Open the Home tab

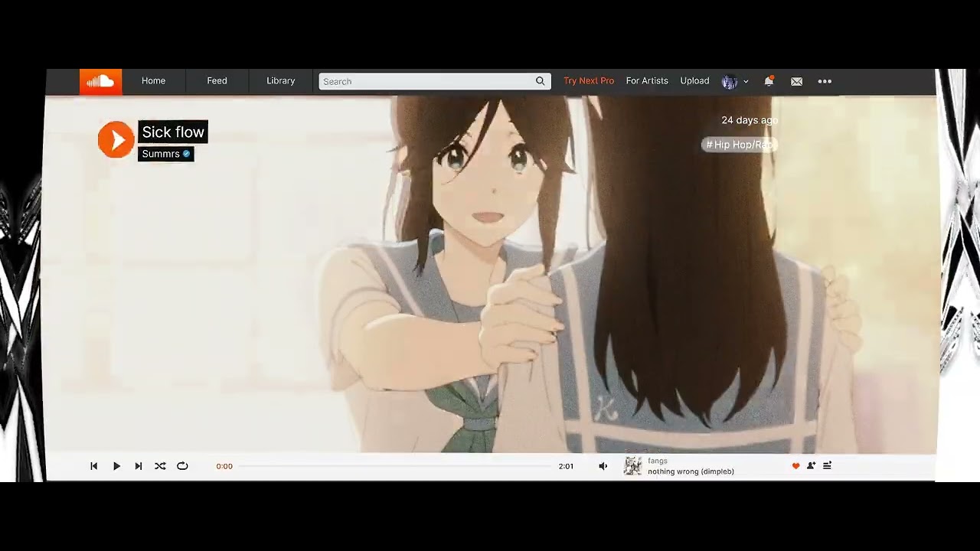pyautogui.click(x=153, y=81)
